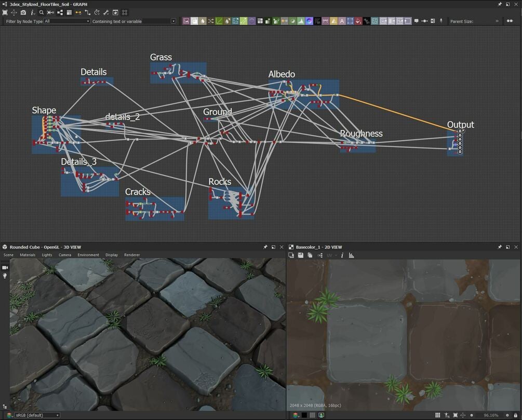Open channel layers dropdown in 2D View

pyautogui.click(x=296, y=415)
